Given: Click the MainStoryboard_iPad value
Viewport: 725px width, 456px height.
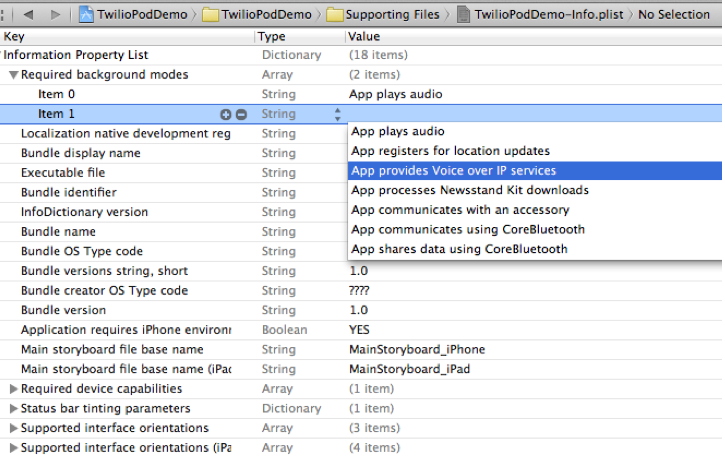Looking at the screenshot, I should click(409, 369).
